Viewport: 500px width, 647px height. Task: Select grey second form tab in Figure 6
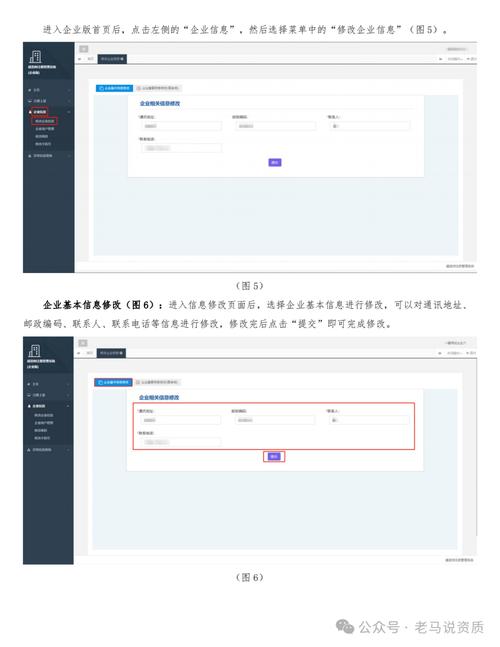(x=157, y=383)
